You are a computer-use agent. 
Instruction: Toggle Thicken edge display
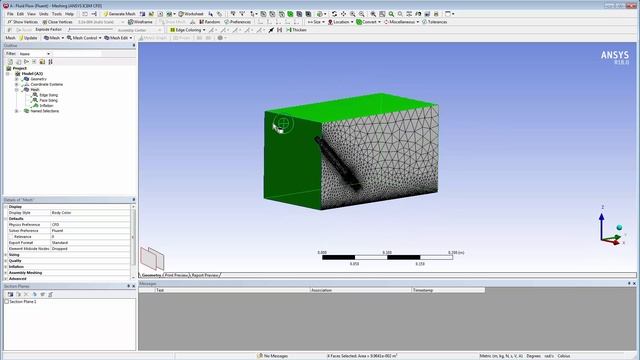pyautogui.click(x=296, y=30)
